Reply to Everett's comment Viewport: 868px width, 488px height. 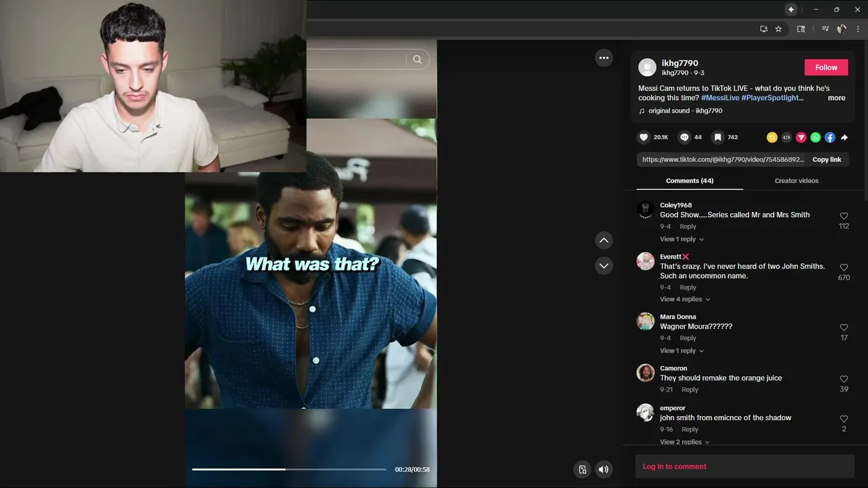coord(688,287)
